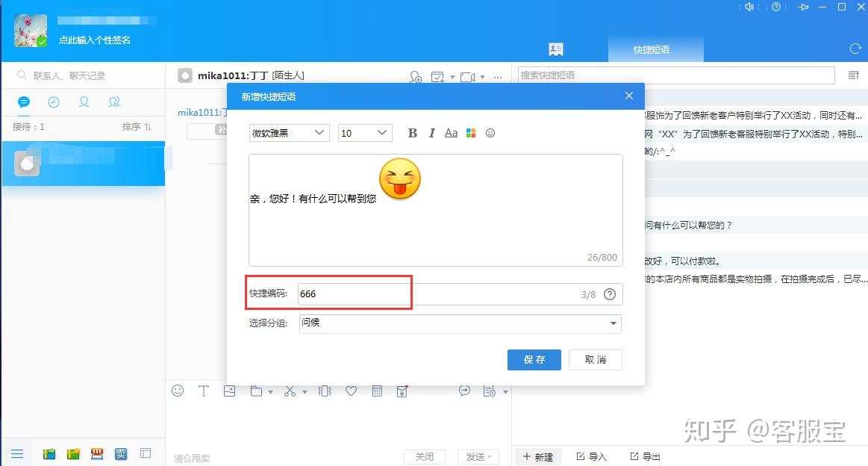Toggle bold formatting in phrase editor

click(413, 133)
